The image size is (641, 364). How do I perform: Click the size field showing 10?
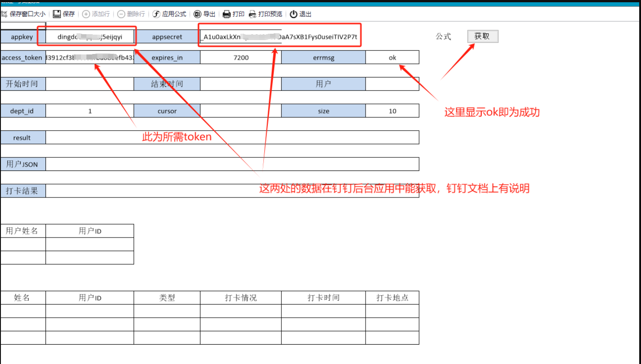pos(392,111)
